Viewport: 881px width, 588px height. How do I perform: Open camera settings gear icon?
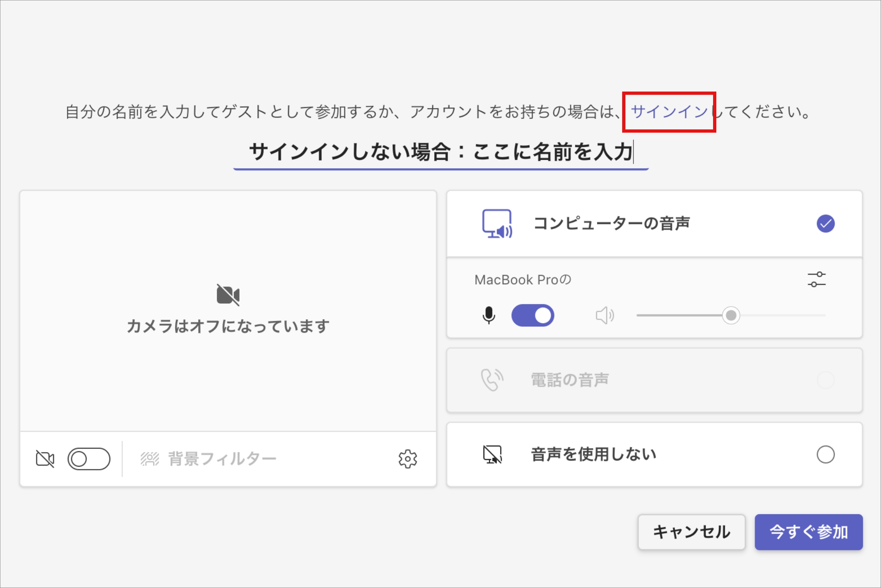pyautogui.click(x=407, y=459)
